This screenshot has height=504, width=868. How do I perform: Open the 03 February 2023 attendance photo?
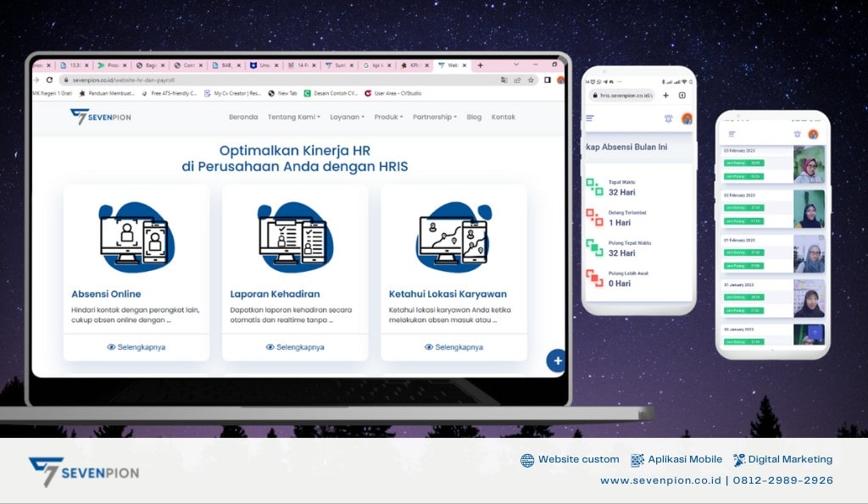pyautogui.click(x=809, y=164)
